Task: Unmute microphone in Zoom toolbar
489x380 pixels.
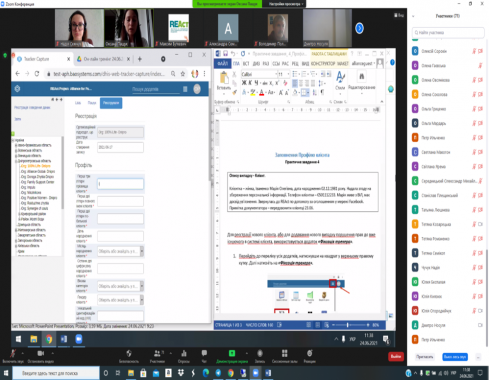Action: pos(13,353)
